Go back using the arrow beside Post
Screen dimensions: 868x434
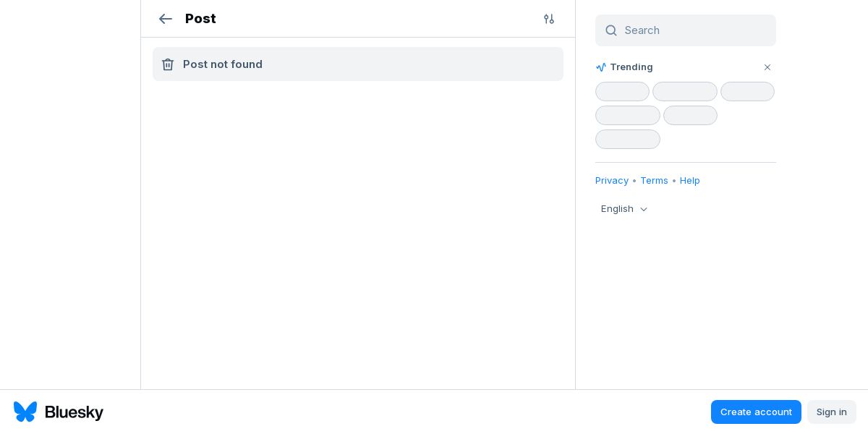tap(166, 19)
